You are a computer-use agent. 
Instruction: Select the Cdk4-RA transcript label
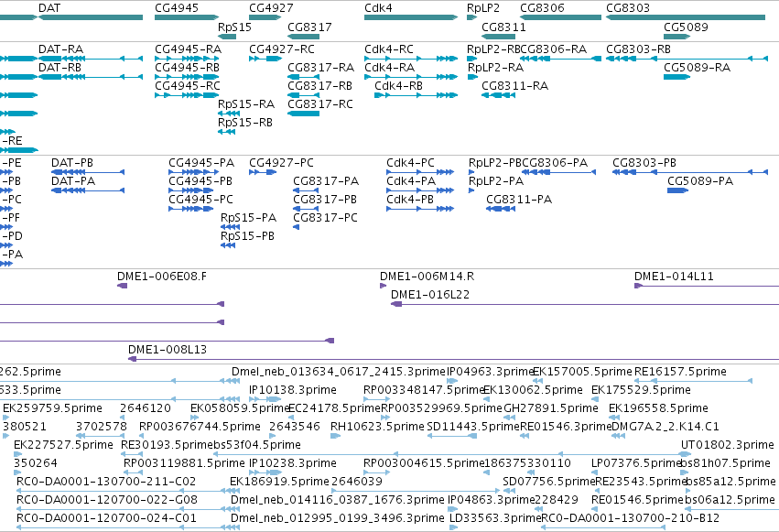tap(390, 68)
